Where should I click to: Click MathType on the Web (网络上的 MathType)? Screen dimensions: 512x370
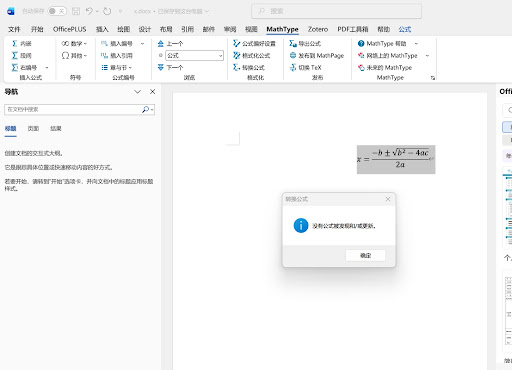(x=387, y=56)
